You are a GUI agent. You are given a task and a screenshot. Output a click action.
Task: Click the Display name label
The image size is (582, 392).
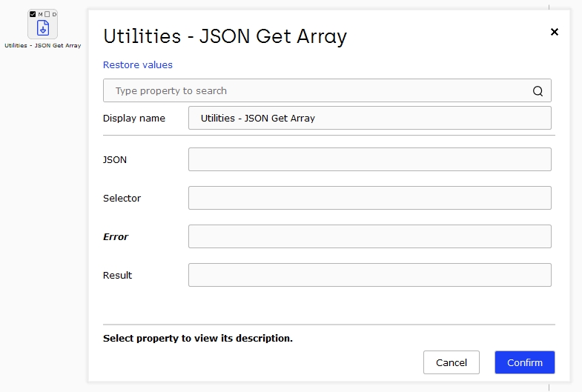pyautogui.click(x=134, y=118)
